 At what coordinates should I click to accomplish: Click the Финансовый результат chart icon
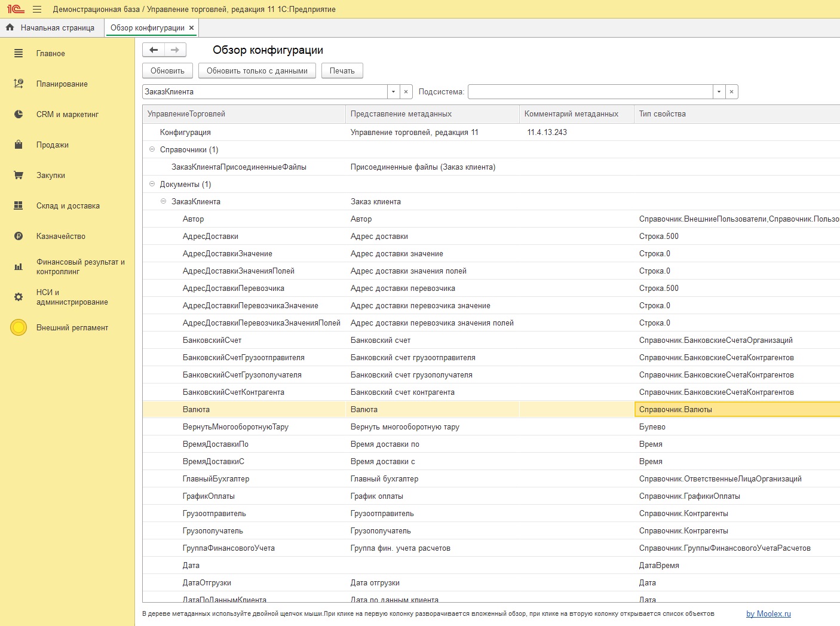click(19, 266)
